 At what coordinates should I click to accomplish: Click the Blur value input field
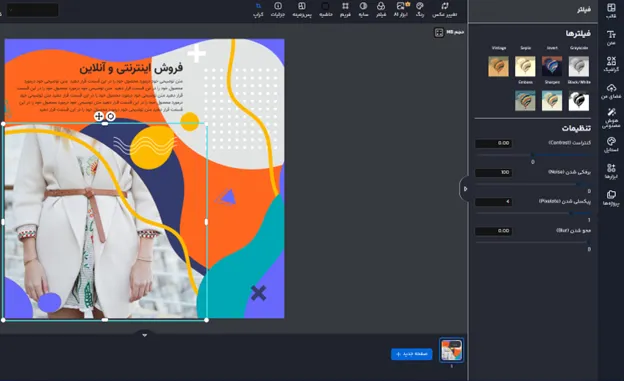[x=493, y=231]
